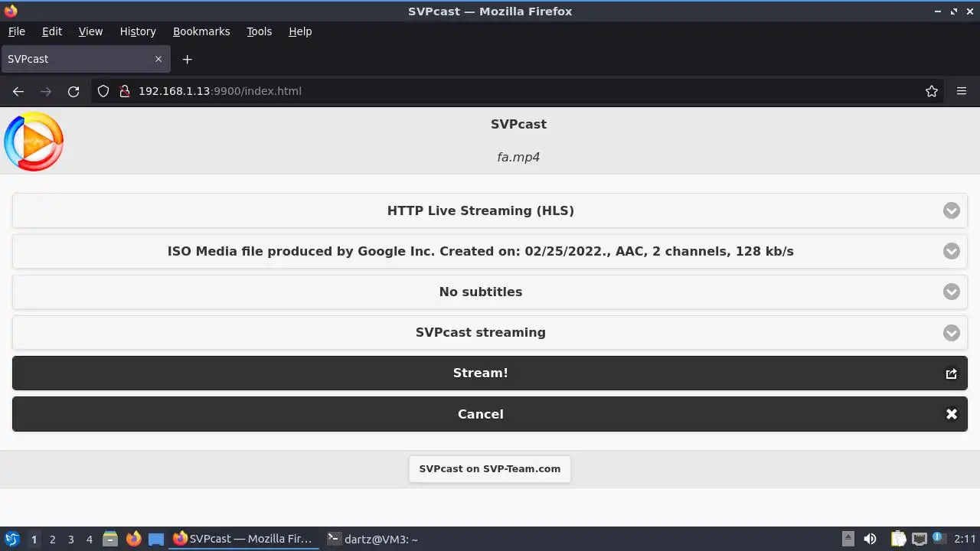This screenshot has width=980, height=551.
Task: Open clipboard manager tray icon
Action: (898, 539)
